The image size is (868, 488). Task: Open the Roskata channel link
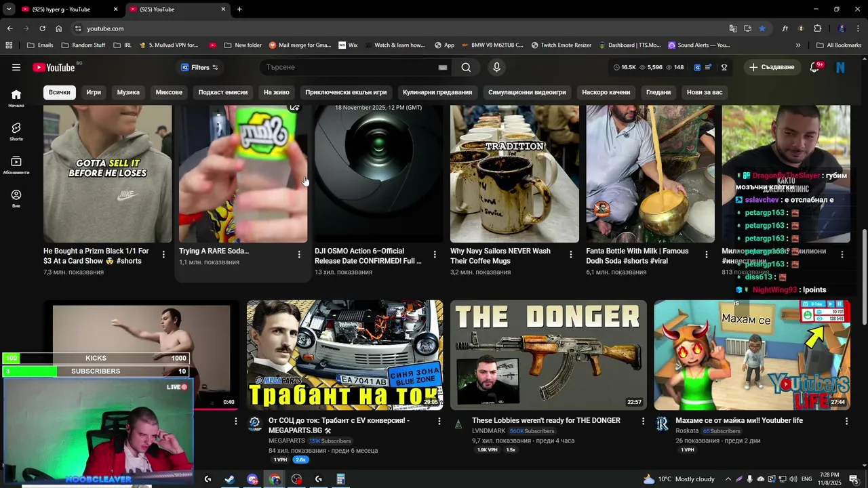[687, 431]
